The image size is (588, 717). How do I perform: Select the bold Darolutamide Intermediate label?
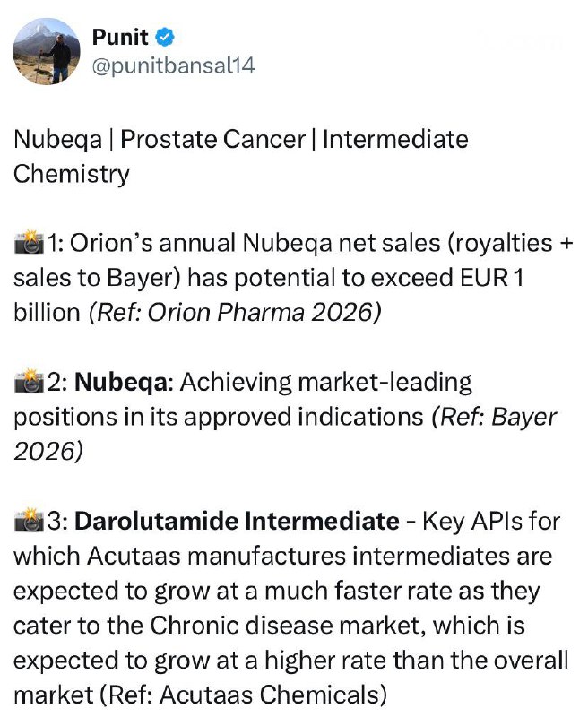click(237, 521)
